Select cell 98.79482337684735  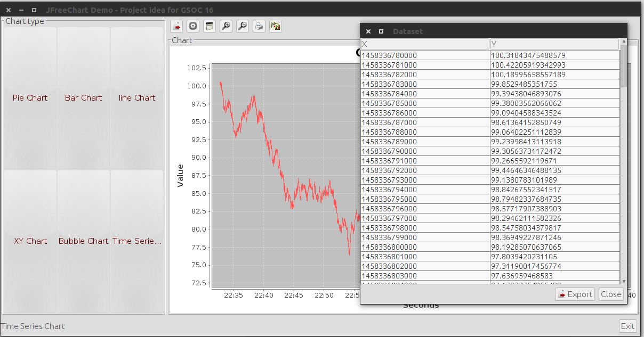(x=555, y=199)
